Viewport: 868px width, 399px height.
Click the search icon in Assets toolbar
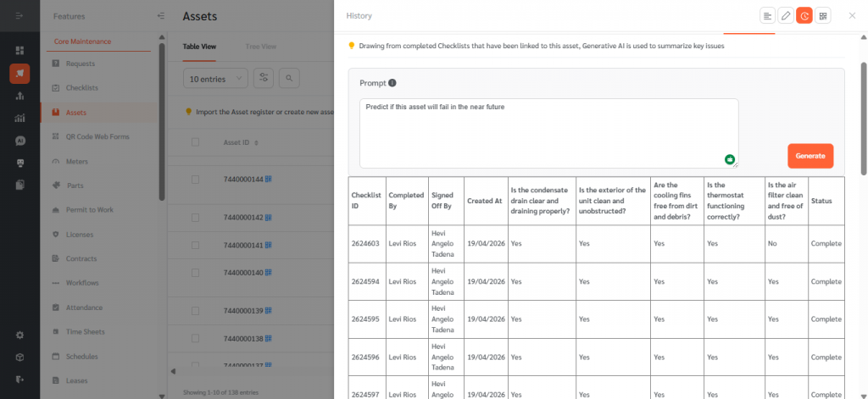pyautogui.click(x=290, y=78)
